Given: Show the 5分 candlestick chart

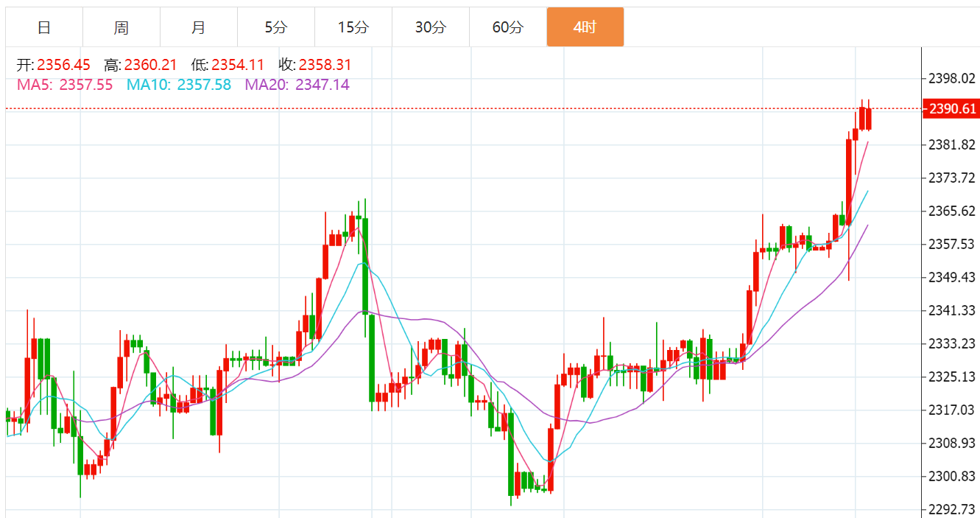Looking at the screenshot, I should click(276, 27).
